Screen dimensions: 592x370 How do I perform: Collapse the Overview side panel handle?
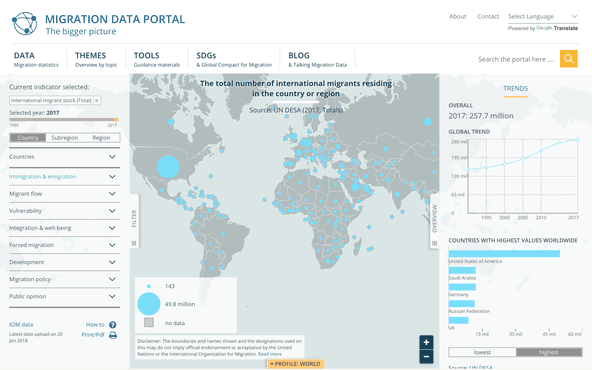434,221
